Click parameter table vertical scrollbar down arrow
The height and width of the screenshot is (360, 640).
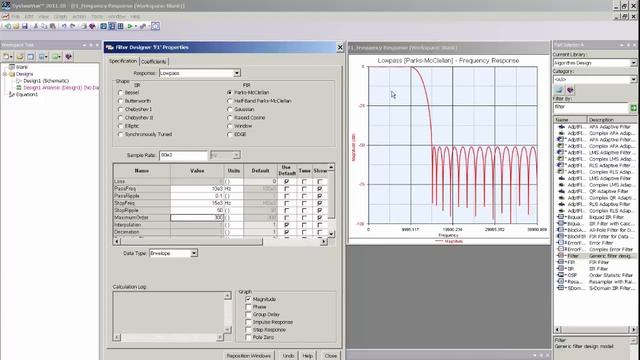331,233
